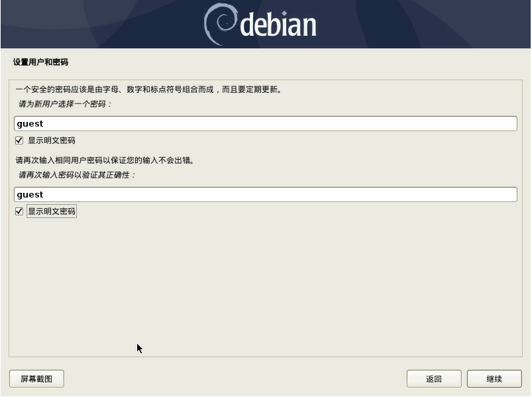Focus the new user password input field
532x397 pixels.
266,123
